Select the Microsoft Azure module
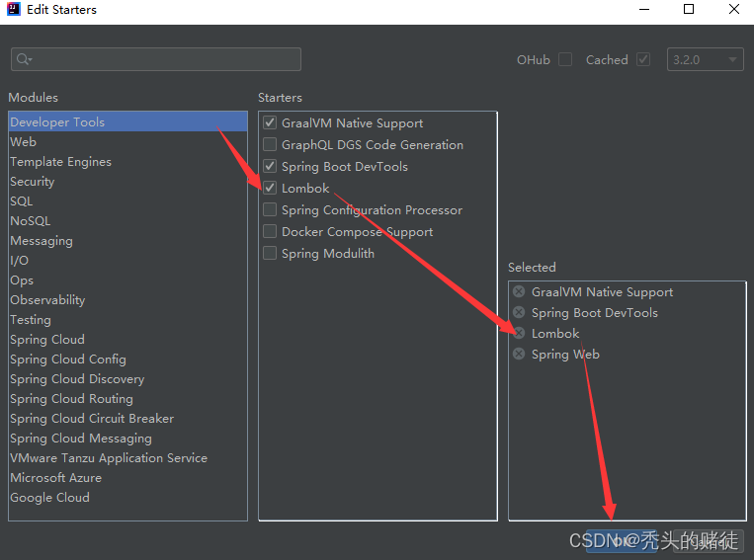The image size is (754, 560). tap(127, 477)
